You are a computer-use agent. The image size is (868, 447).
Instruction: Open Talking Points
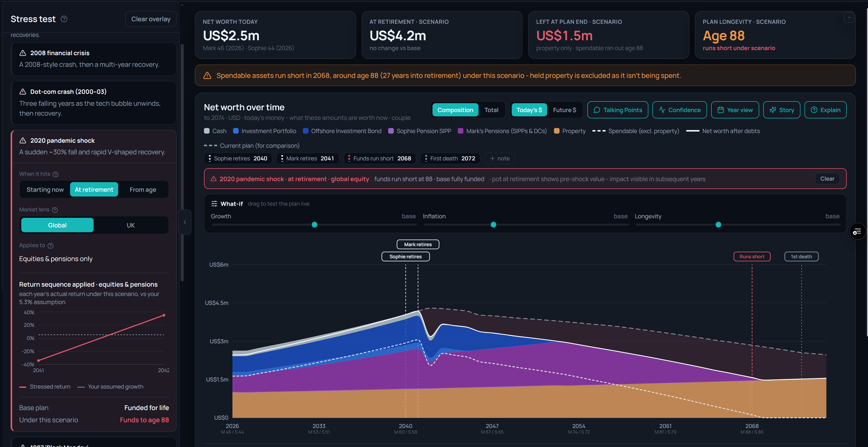617,110
